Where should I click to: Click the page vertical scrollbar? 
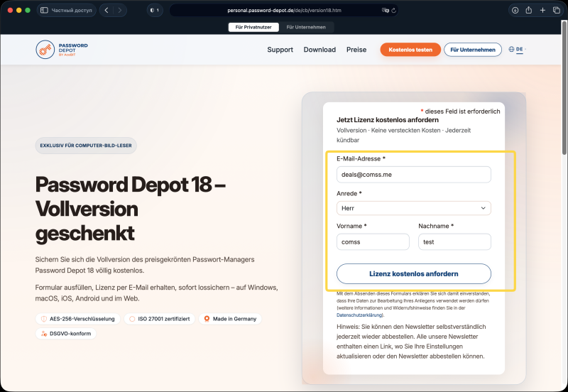tap(564, 88)
